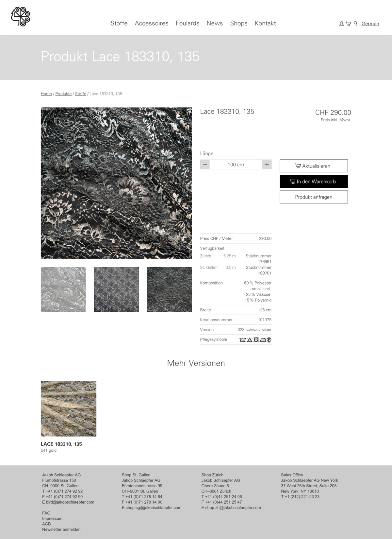The image size is (392, 539).
Task: Increase length with the plus button
Action: tap(267, 165)
